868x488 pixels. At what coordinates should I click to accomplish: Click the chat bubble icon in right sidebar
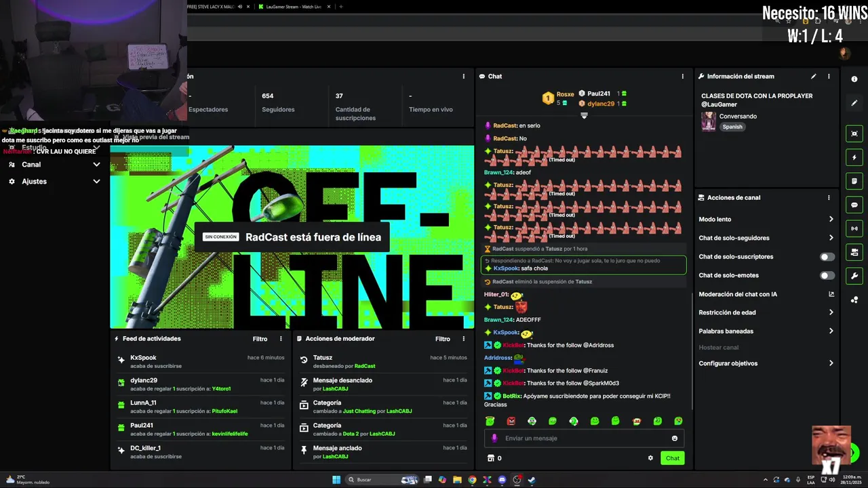[x=854, y=205]
